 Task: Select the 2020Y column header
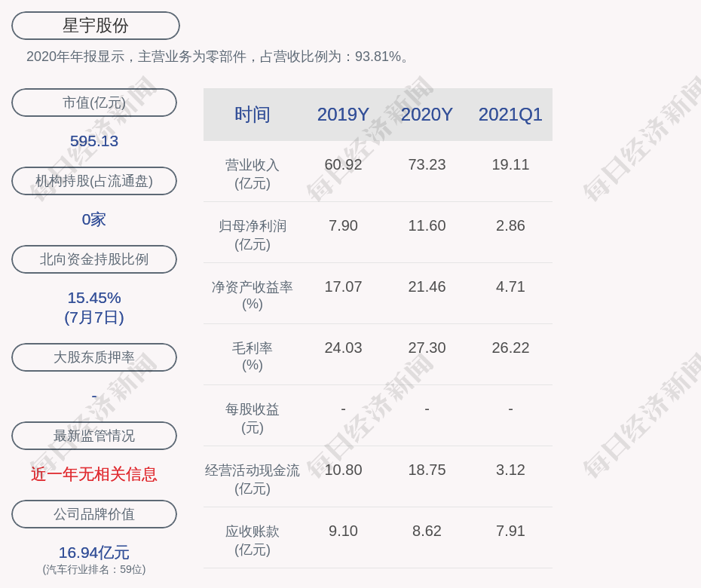(x=427, y=115)
